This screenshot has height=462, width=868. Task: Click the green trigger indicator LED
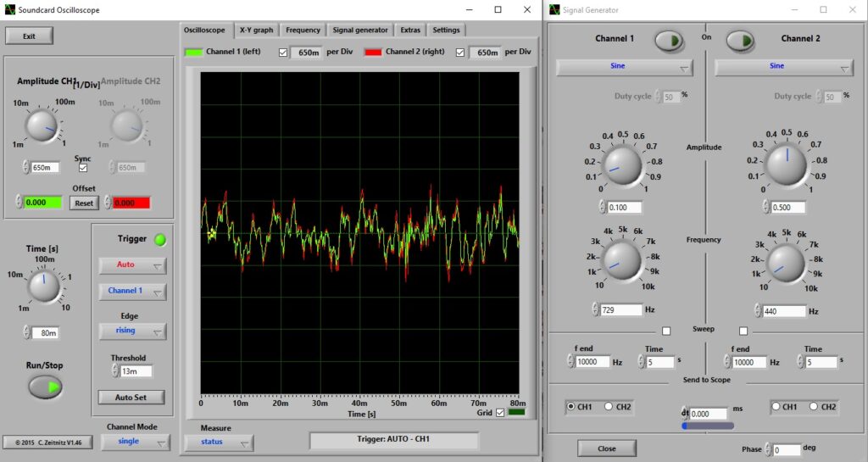(x=160, y=240)
